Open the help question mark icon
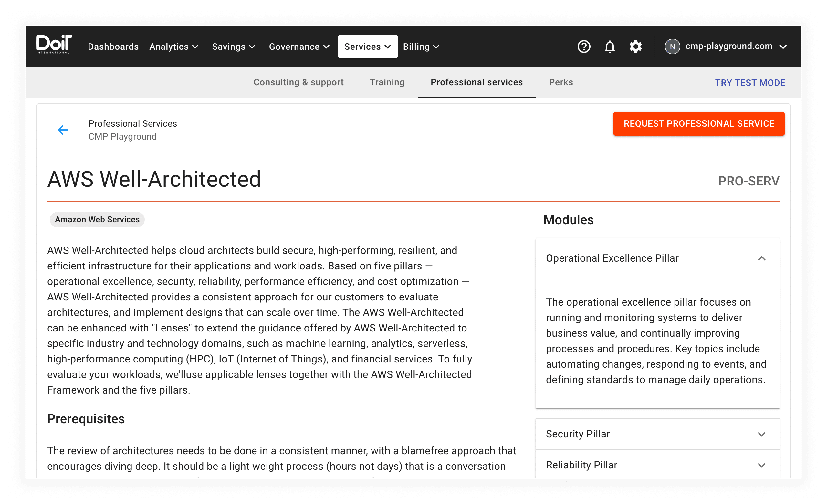This screenshot has height=504, width=827. (x=584, y=47)
